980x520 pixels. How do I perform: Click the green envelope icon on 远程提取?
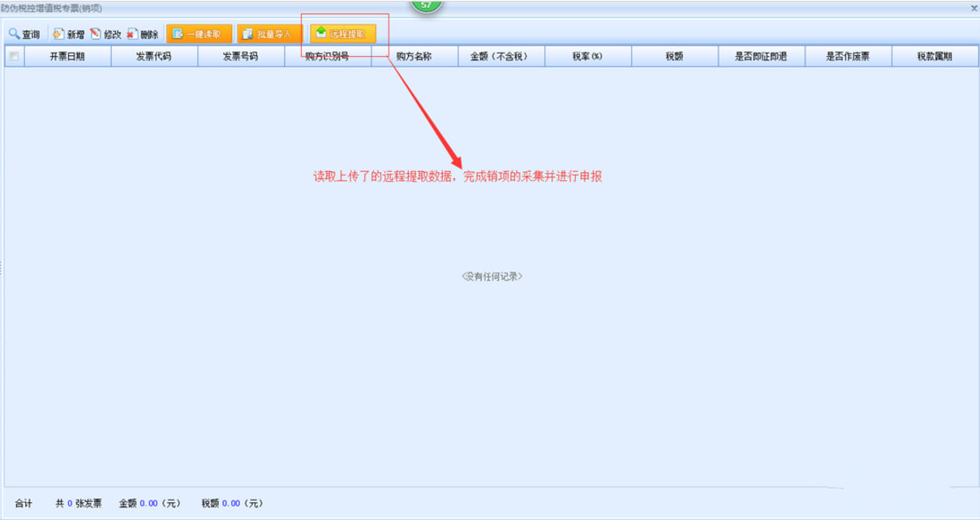pos(323,34)
